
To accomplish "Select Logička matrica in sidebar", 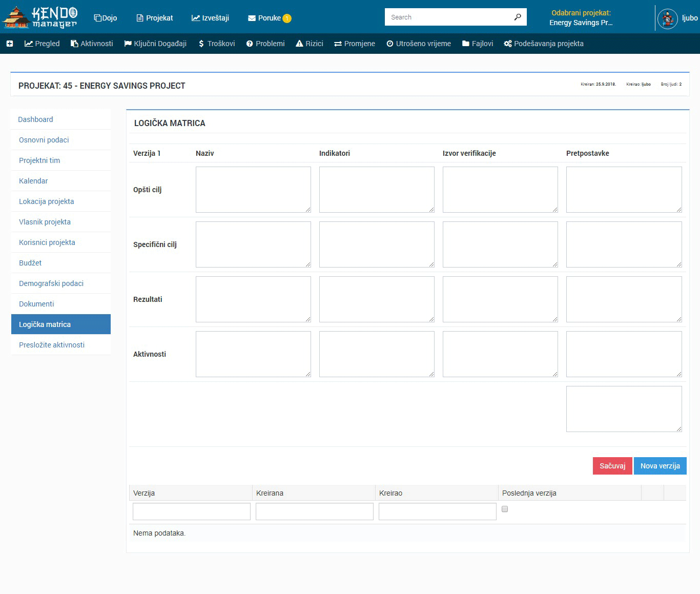I will click(x=61, y=324).
